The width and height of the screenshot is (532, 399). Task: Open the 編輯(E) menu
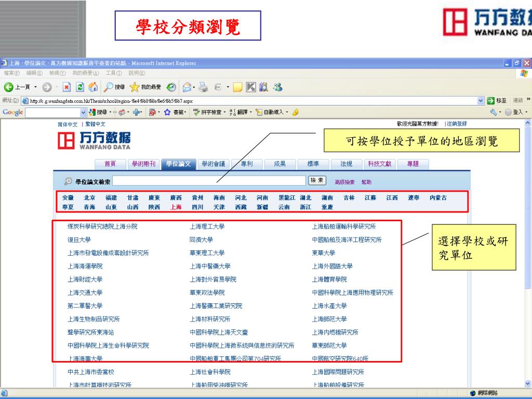34,73
